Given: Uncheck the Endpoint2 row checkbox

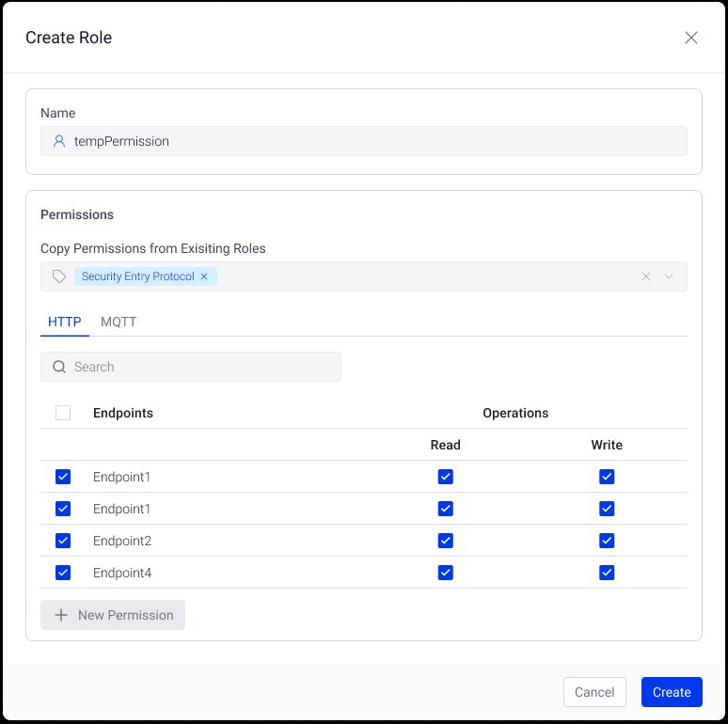Looking at the screenshot, I should coord(63,541).
